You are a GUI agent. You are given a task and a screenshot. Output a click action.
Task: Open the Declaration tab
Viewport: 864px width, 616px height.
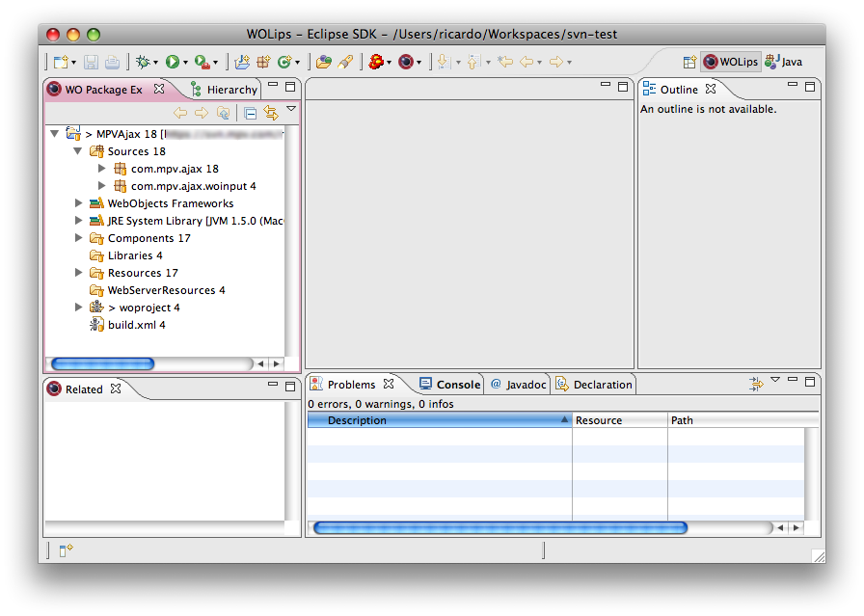594,384
